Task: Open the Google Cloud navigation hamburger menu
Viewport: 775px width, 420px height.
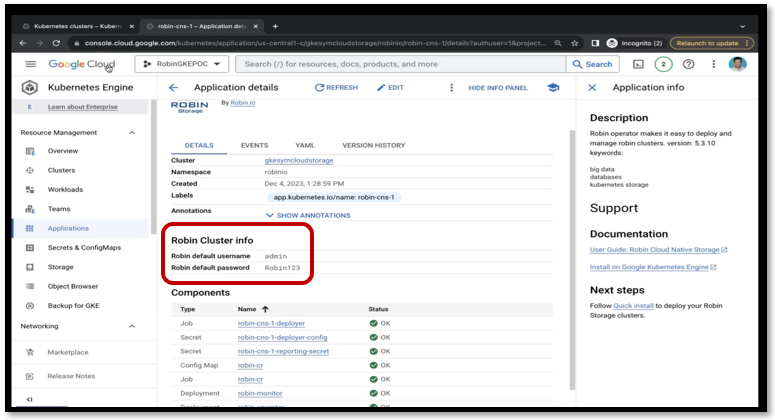Action: pyautogui.click(x=31, y=64)
